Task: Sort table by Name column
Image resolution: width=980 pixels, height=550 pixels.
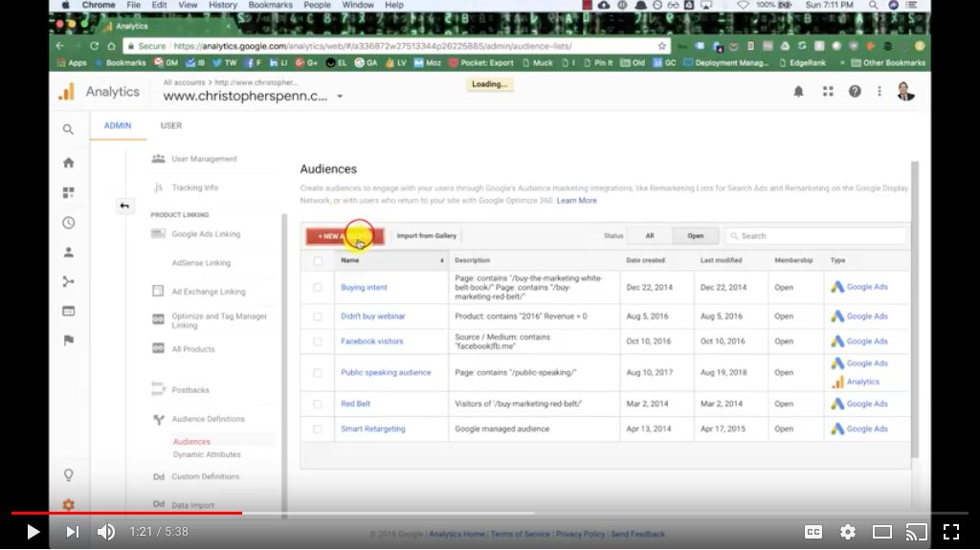Action: tap(391, 260)
